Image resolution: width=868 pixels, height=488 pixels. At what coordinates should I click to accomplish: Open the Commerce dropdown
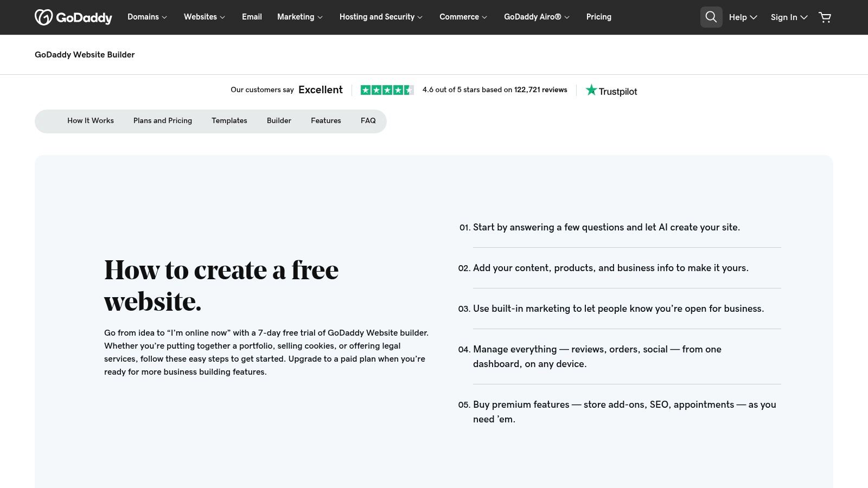(463, 17)
